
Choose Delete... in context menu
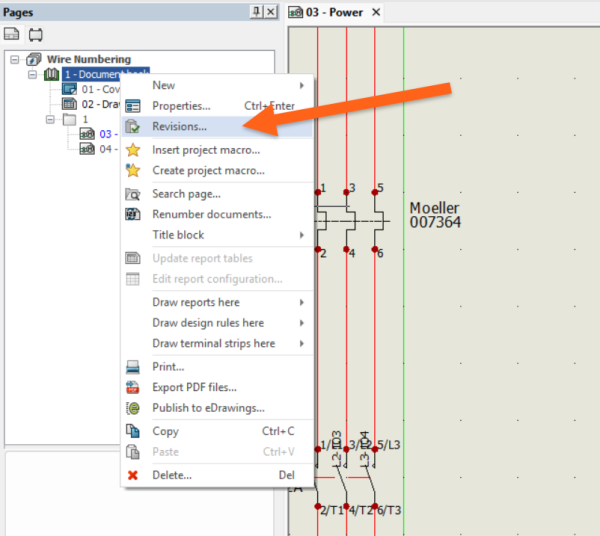point(217,476)
